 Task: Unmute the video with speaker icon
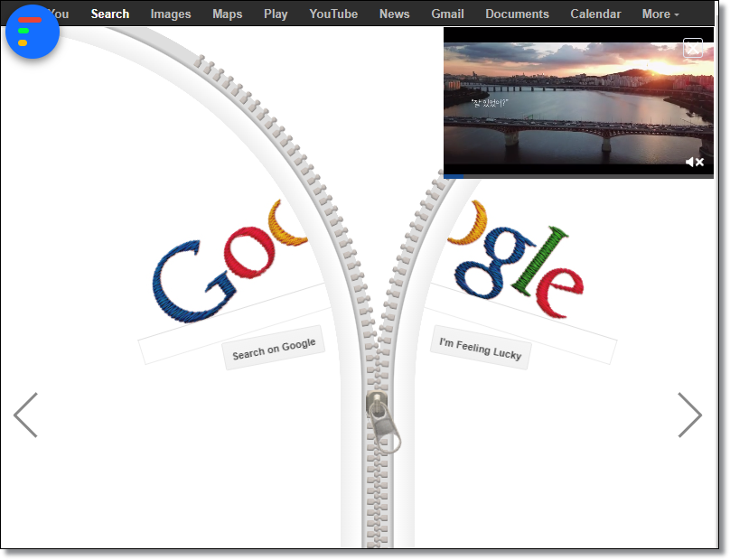click(x=694, y=162)
